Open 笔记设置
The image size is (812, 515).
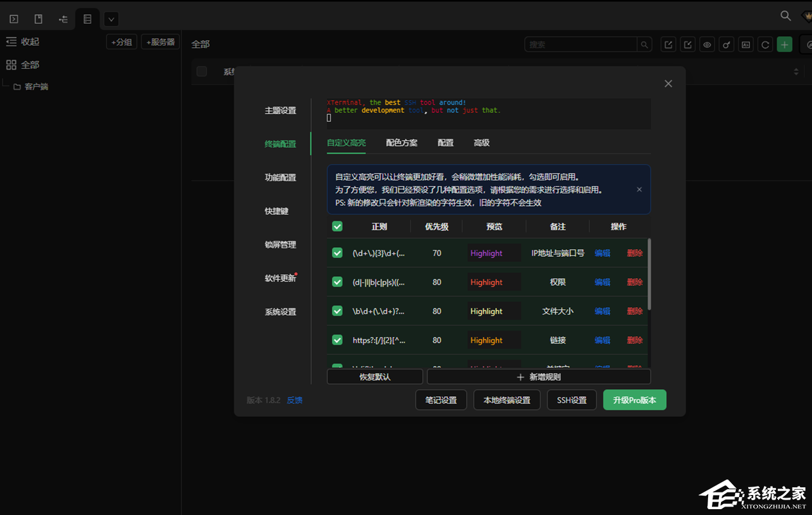[x=441, y=400]
